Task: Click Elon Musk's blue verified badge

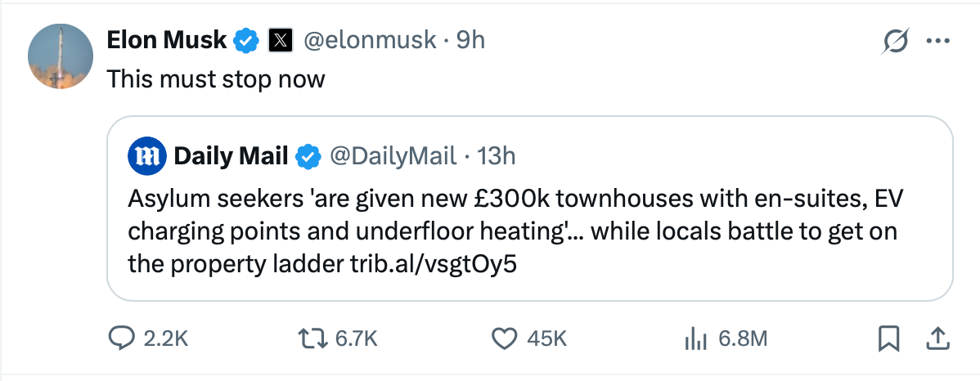Action: (x=247, y=39)
